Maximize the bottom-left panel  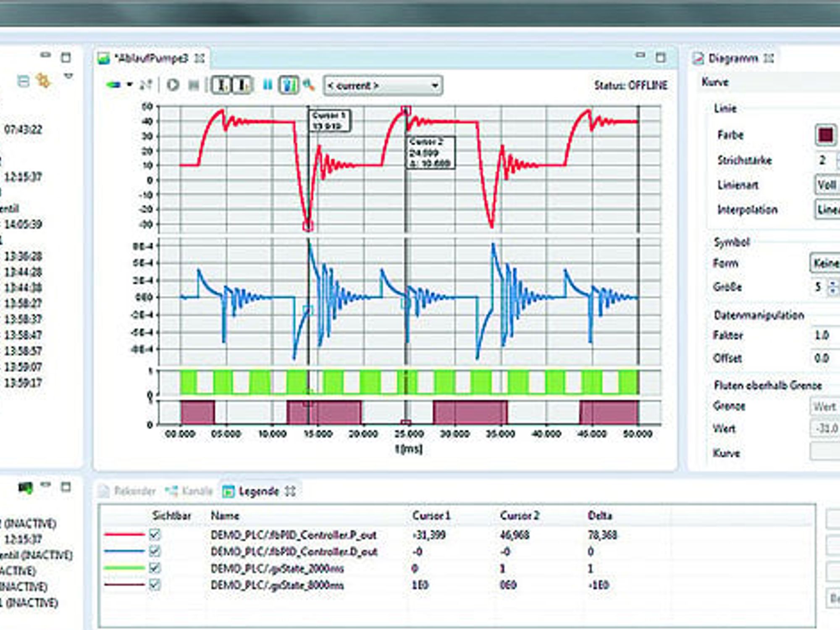pyautogui.click(x=66, y=487)
